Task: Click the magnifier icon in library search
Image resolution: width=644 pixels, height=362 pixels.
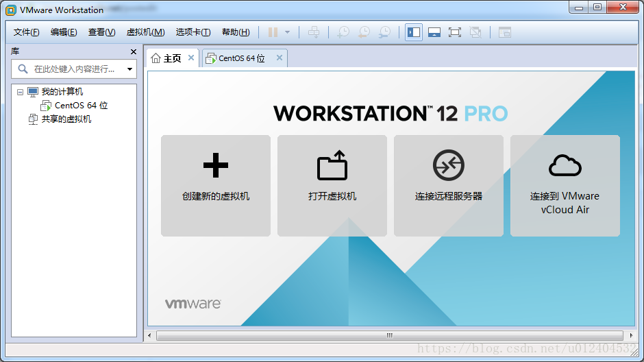Action: pos(23,69)
